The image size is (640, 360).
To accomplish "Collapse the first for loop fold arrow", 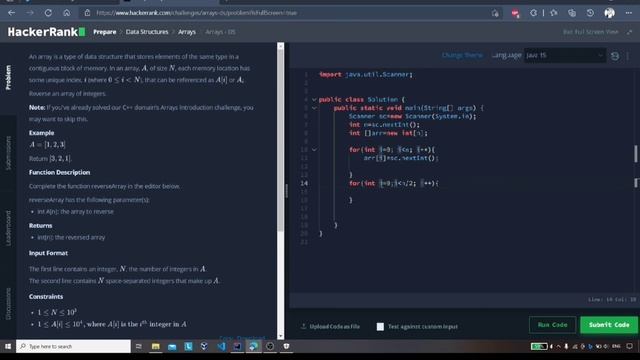I will (x=314, y=150).
